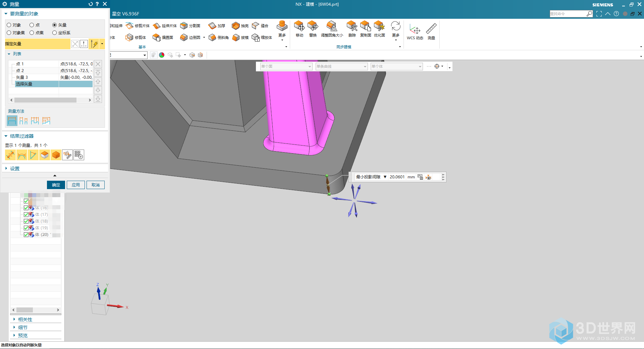644x349 pixels.
Task: Select the 矢量 radio button
Action: [x=54, y=25]
